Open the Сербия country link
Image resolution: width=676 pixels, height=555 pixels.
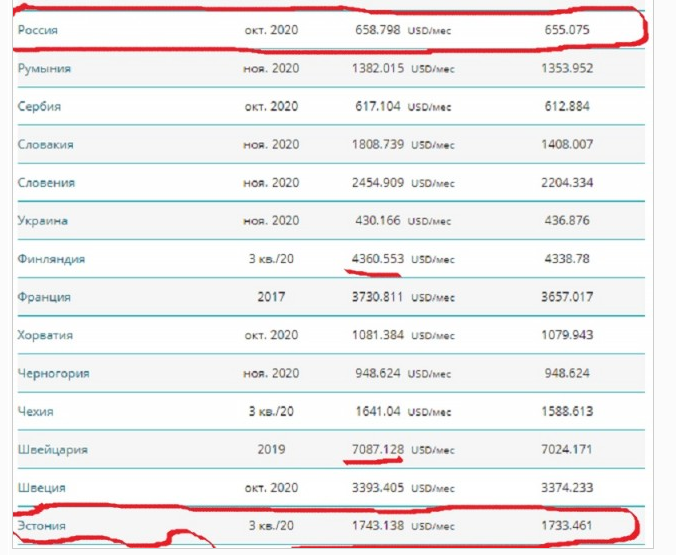click(x=39, y=107)
